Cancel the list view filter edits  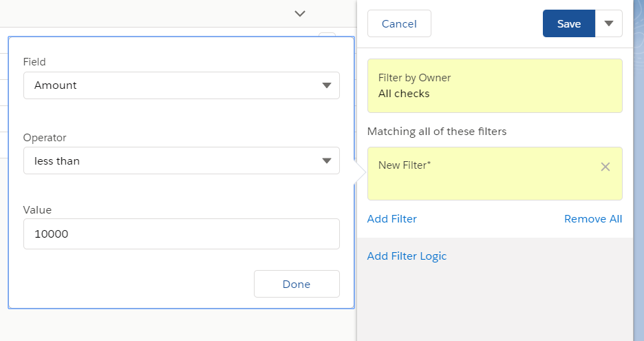click(399, 23)
